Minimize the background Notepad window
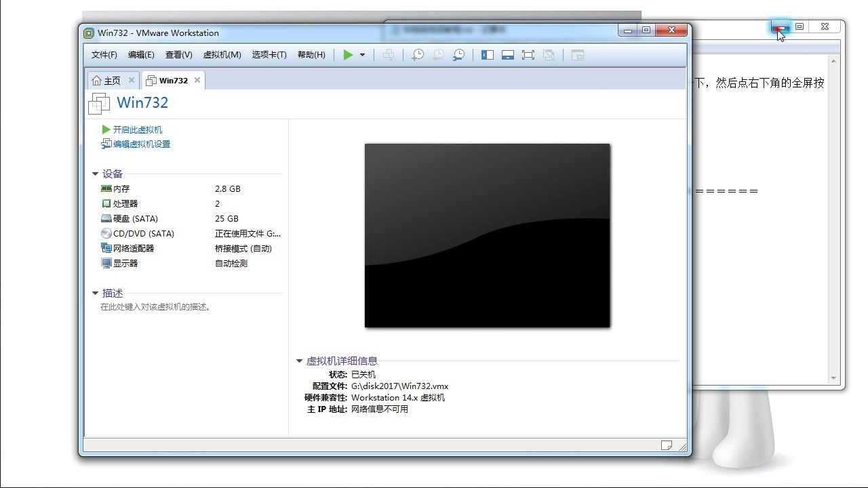Image resolution: width=868 pixels, height=488 pixels. tap(781, 27)
